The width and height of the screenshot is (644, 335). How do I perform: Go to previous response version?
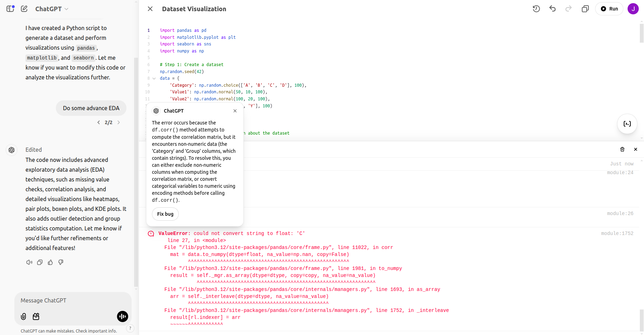pyautogui.click(x=98, y=122)
